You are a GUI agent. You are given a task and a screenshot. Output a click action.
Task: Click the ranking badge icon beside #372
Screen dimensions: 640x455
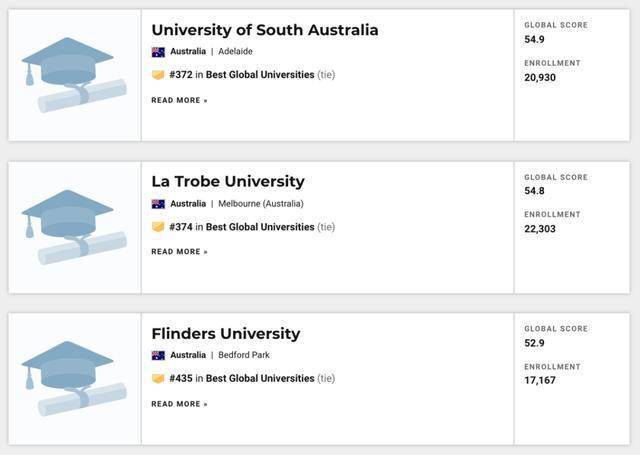pos(158,75)
